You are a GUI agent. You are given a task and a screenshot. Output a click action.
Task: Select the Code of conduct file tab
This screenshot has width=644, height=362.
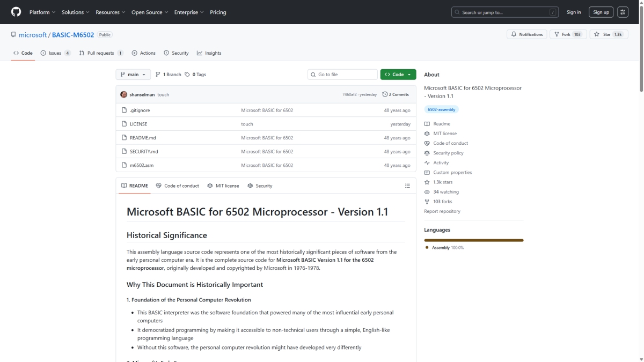pos(178,186)
